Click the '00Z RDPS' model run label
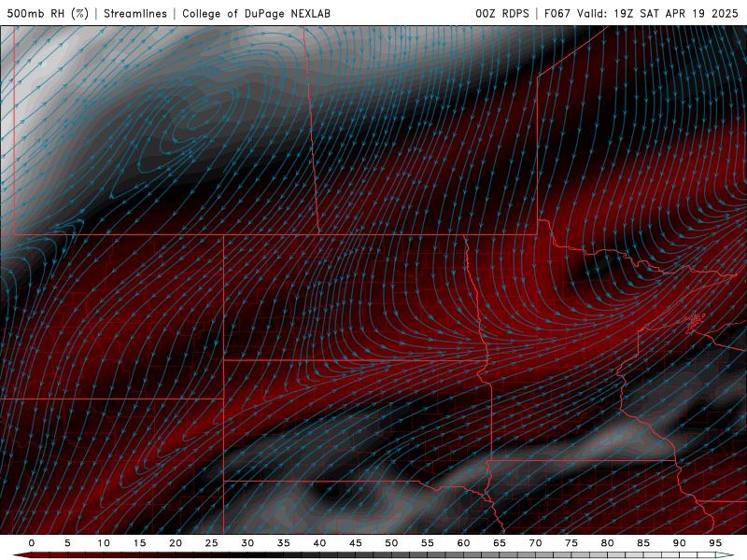 click(x=502, y=13)
